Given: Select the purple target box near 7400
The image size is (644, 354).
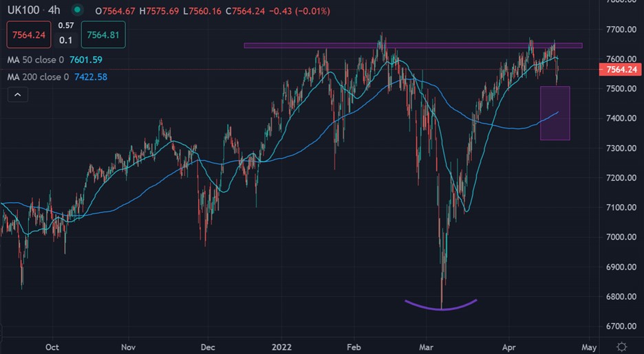Looking at the screenshot, I should click(x=555, y=113).
